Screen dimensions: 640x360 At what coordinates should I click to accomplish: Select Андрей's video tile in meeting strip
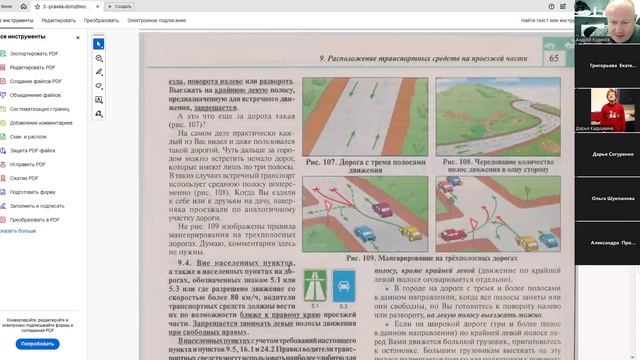pos(607,21)
